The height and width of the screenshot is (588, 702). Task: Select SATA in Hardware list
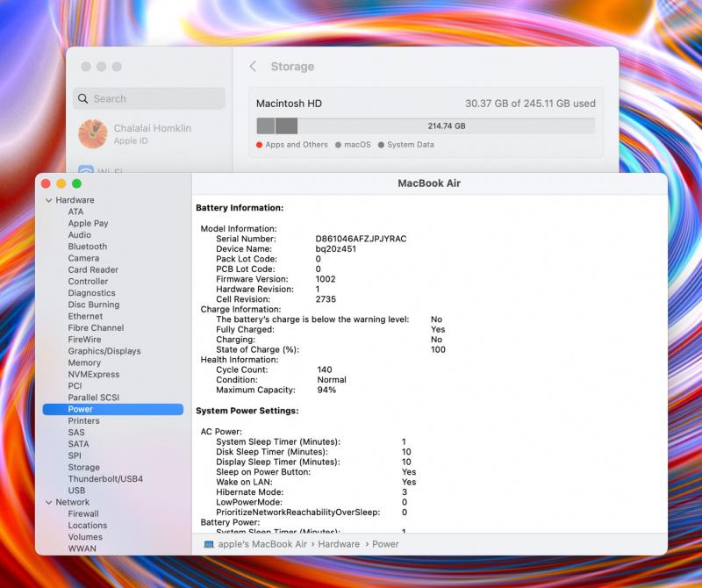click(78, 444)
